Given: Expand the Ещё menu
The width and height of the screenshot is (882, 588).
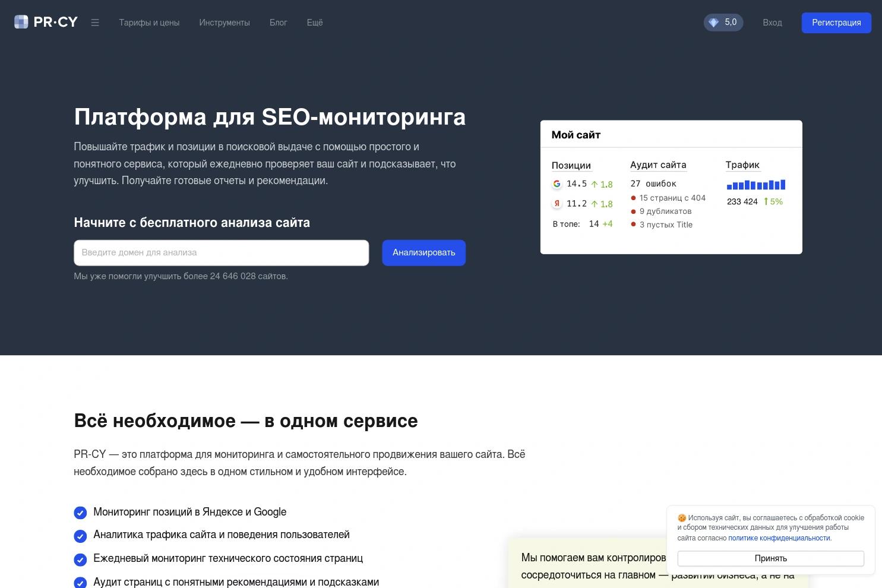Looking at the screenshot, I should pyautogui.click(x=315, y=23).
